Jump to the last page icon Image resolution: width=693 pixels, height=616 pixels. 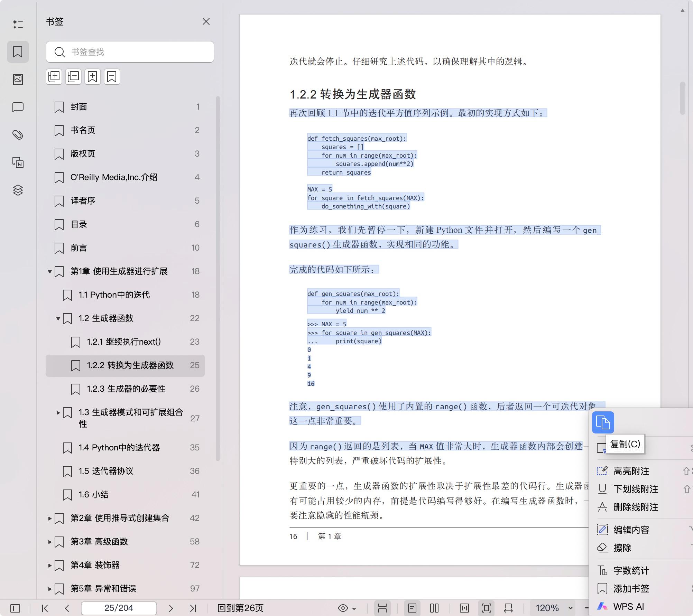click(x=193, y=608)
